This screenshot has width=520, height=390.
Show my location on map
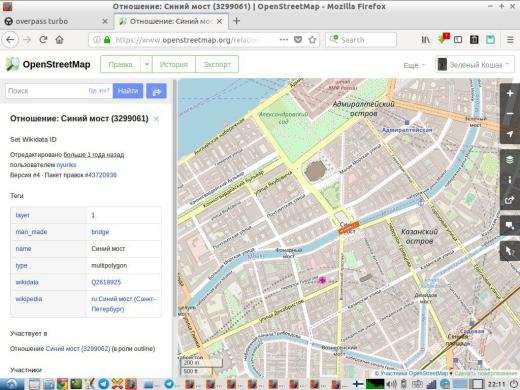(510, 134)
